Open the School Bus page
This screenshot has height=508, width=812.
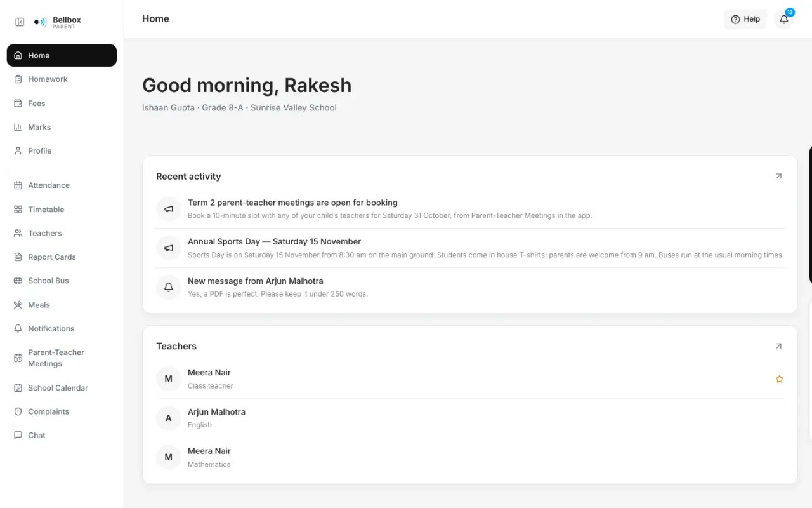pos(62,281)
